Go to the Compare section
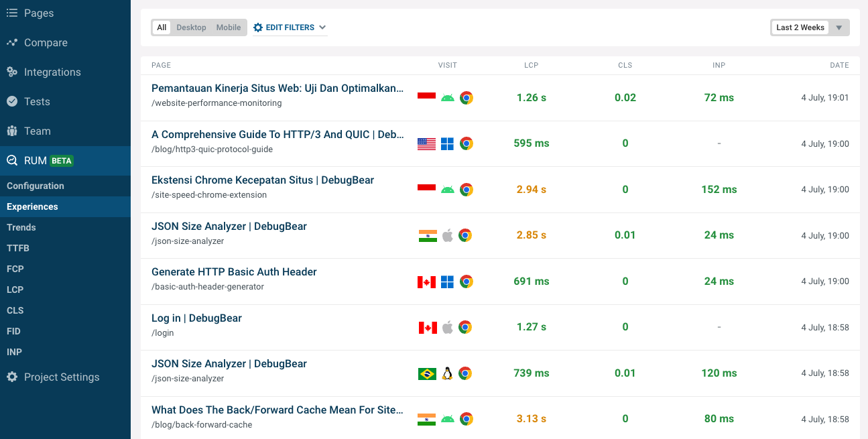This screenshot has height=439, width=868. (65, 42)
